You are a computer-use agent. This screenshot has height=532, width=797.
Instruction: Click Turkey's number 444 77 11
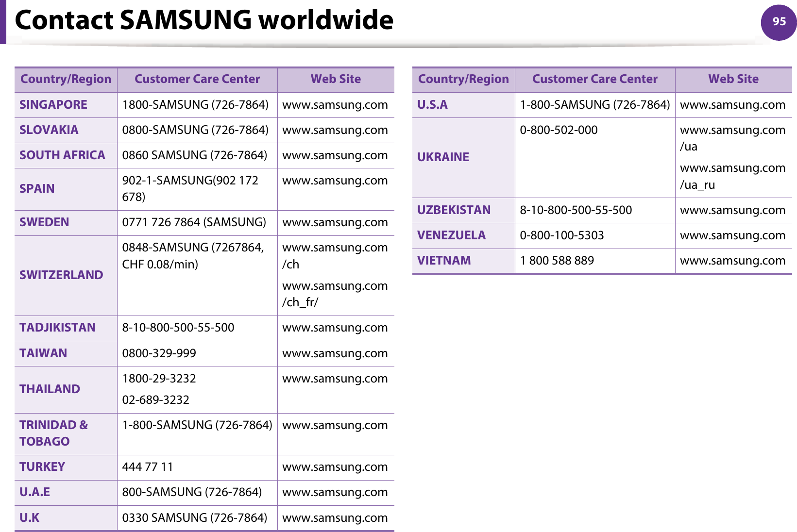(x=148, y=467)
